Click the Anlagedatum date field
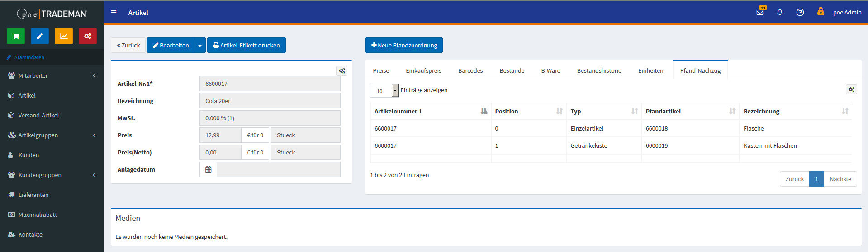 279,169
